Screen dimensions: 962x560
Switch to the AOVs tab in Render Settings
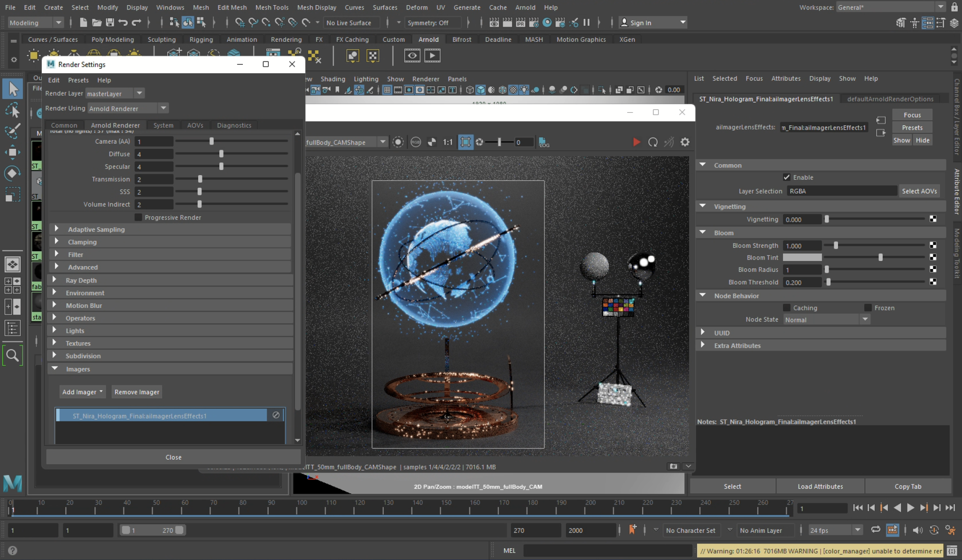coord(194,125)
